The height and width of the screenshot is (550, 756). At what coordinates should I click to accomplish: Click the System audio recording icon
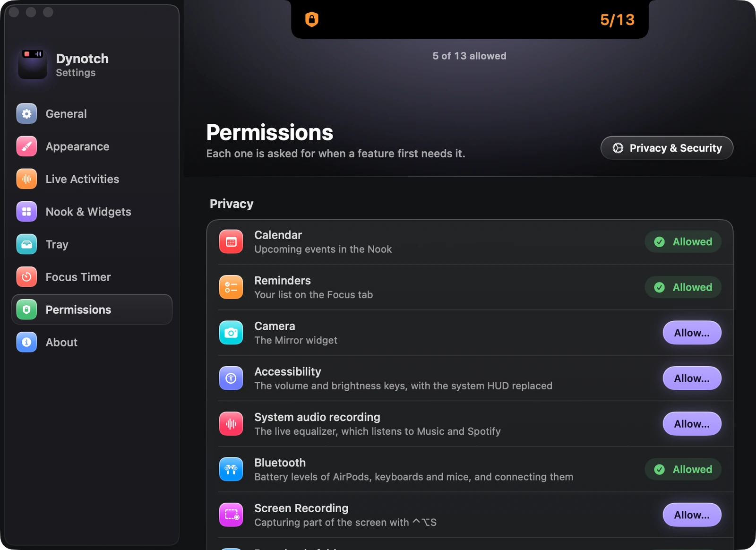coord(231,424)
